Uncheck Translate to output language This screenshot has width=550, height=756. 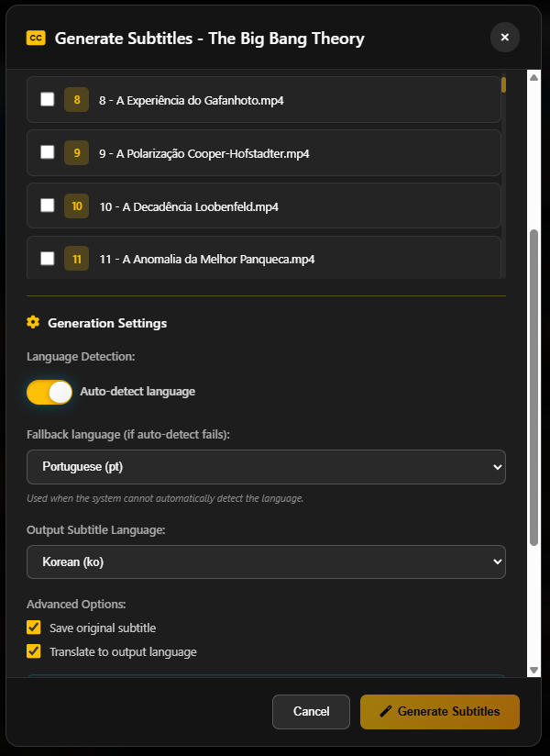(x=34, y=651)
